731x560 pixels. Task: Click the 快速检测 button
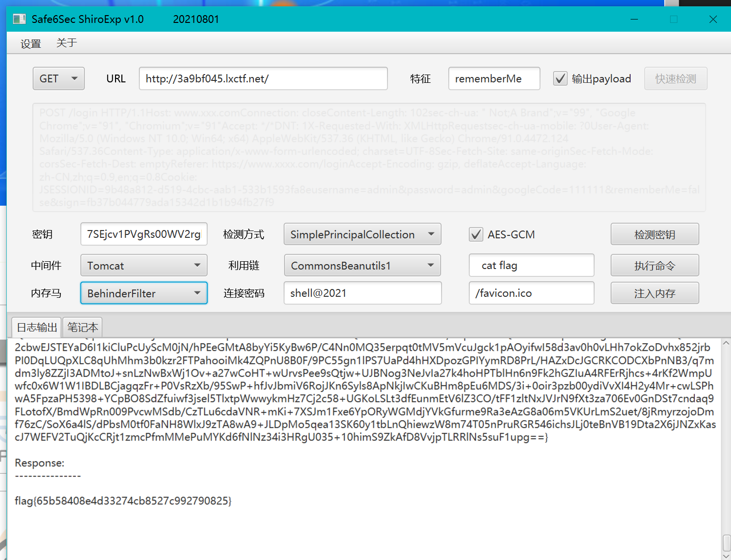tap(675, 78)
